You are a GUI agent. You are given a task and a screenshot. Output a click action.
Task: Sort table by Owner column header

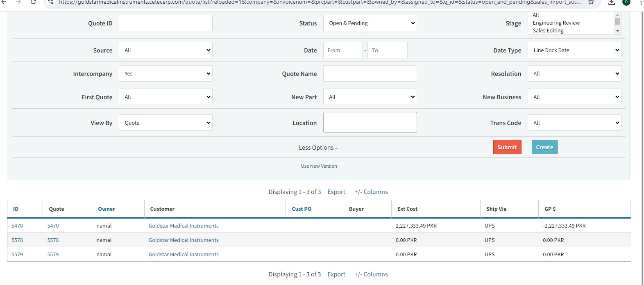click(107, 209)
